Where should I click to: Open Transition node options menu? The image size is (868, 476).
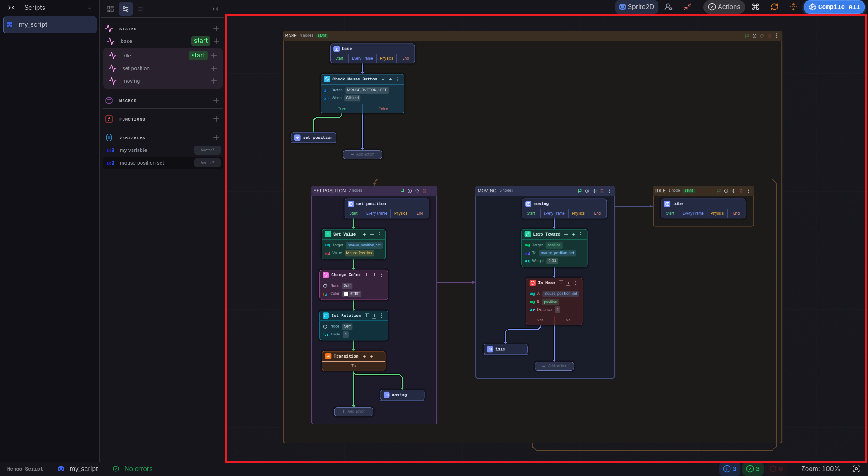click(379, 356)
